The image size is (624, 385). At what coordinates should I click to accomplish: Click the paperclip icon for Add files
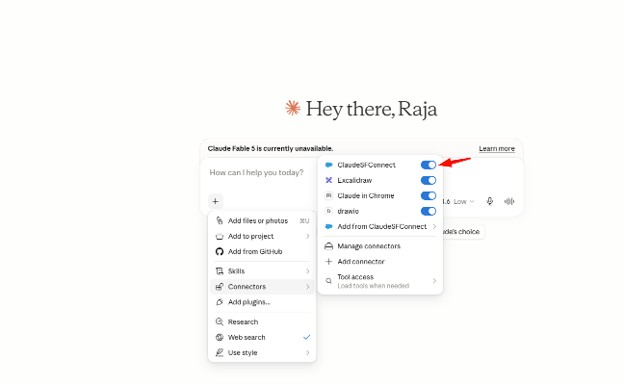tap(219, 221)
